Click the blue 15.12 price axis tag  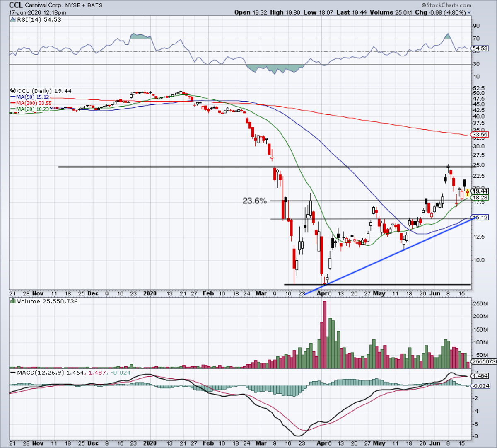click(x=480, y=218)
